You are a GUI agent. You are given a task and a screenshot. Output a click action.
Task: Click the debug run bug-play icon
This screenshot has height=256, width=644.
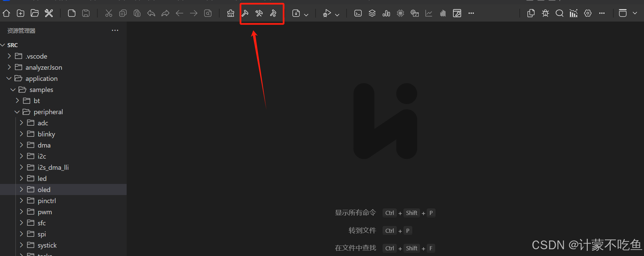(327, 13)
